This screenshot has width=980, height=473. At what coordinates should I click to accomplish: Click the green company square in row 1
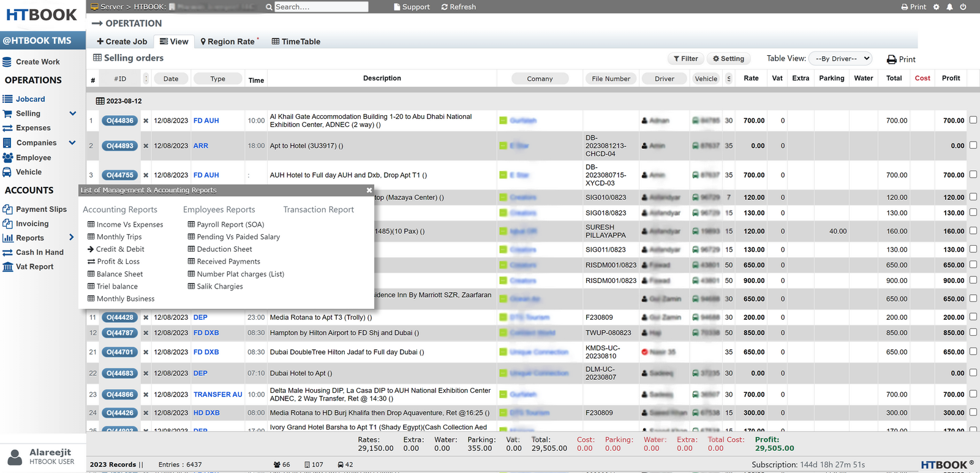(503, 121)
